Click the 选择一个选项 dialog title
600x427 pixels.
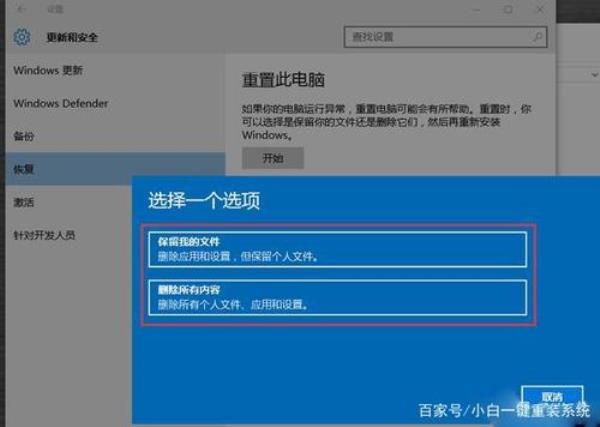pos(204,200)
